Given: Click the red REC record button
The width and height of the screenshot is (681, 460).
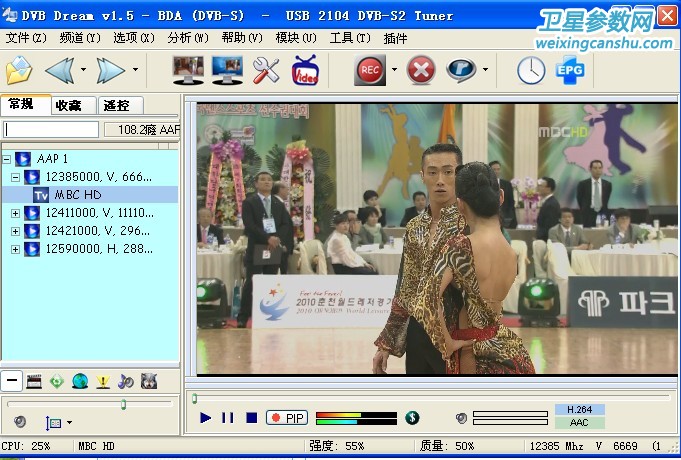Looking at the screenshot, I should pos(369,71).
